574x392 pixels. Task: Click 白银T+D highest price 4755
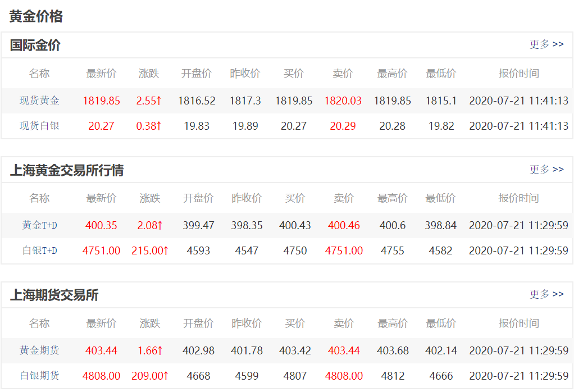tap(393, 250)
